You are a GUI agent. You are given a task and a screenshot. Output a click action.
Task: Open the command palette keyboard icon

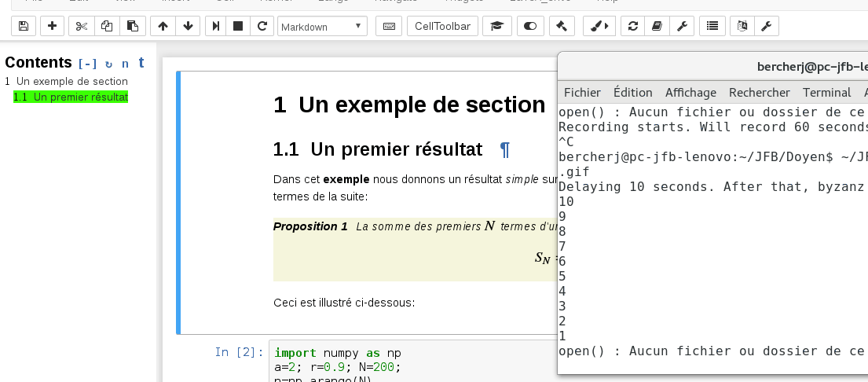389,26
